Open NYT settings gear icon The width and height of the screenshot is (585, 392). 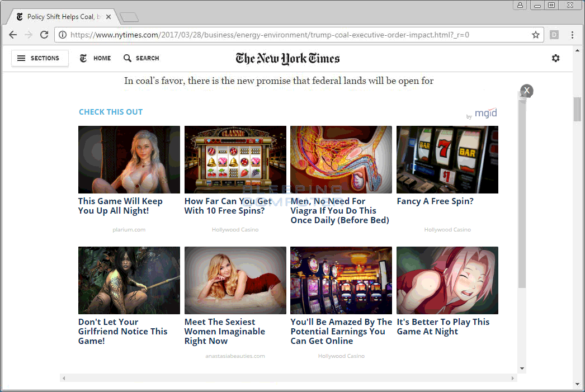tap(555, 58)
